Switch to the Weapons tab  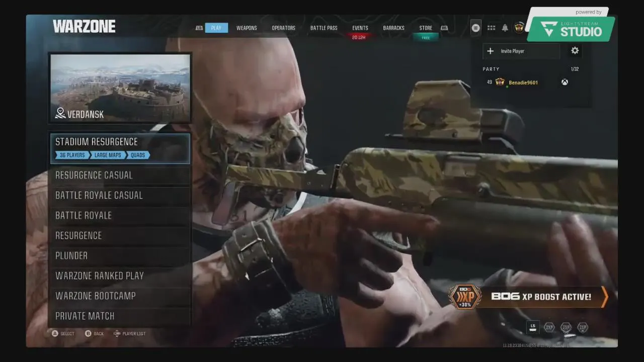pyautogui.click(x=247, y=28)
